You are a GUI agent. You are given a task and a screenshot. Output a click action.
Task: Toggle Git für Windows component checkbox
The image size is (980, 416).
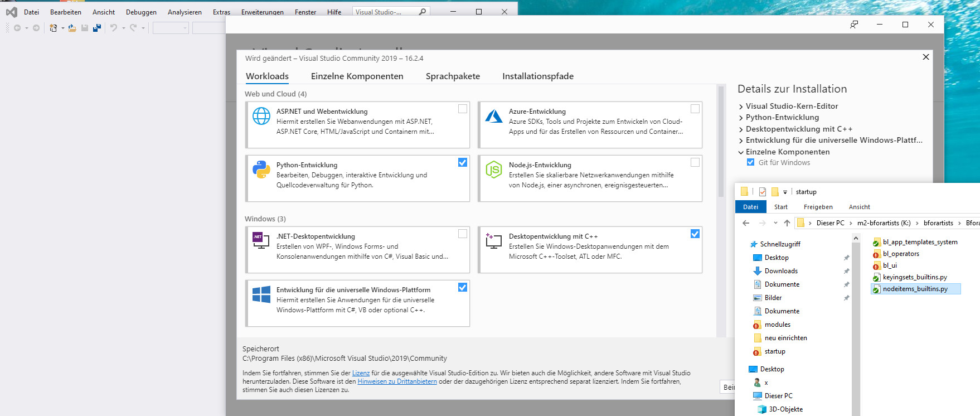[750, 162]
